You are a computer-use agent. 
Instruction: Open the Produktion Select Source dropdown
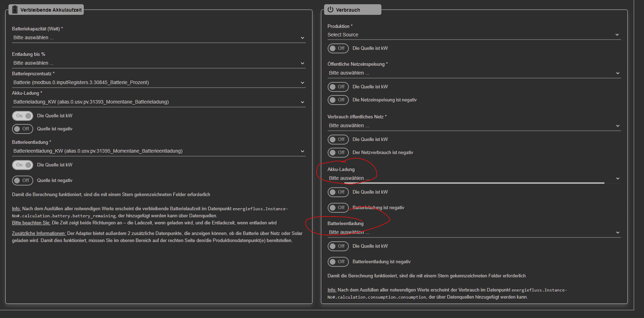[474, 35]
